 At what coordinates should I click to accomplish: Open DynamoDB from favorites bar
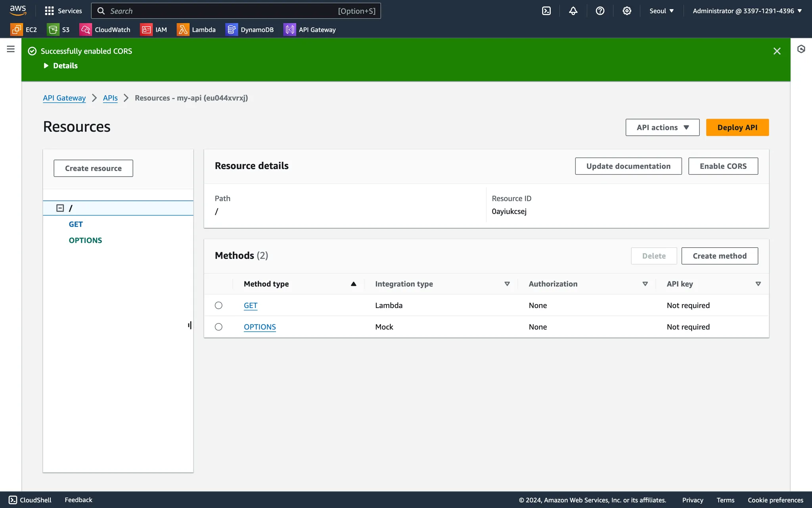[x=250, y=30]
